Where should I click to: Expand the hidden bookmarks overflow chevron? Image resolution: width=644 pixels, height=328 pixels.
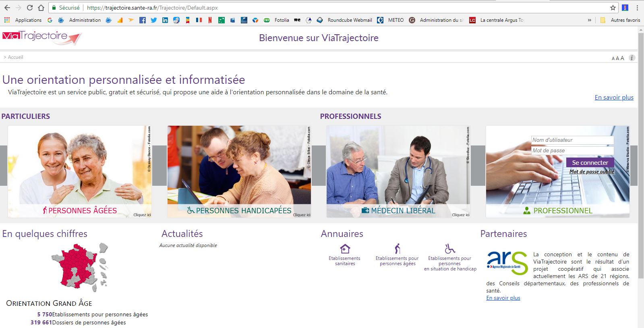590,20
